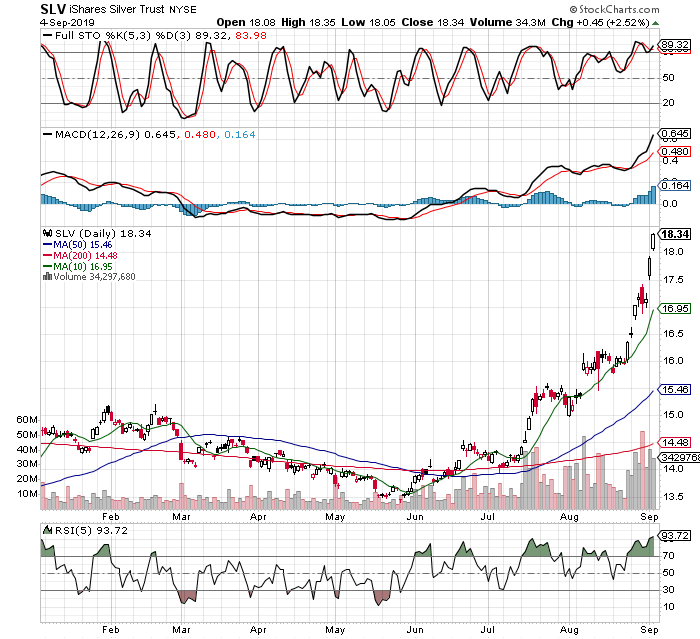Click the Volume 34.3M header value
700x639 pixels.
tap(508, 22)
